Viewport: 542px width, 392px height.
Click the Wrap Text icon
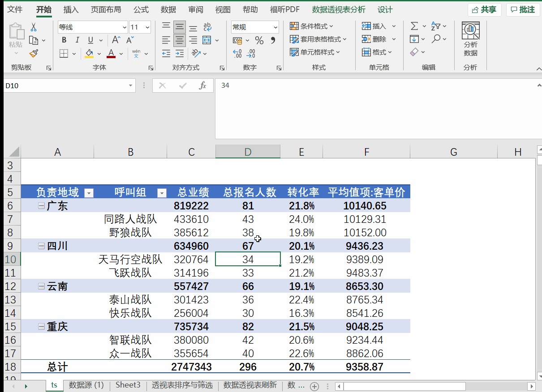click(207, 27)
